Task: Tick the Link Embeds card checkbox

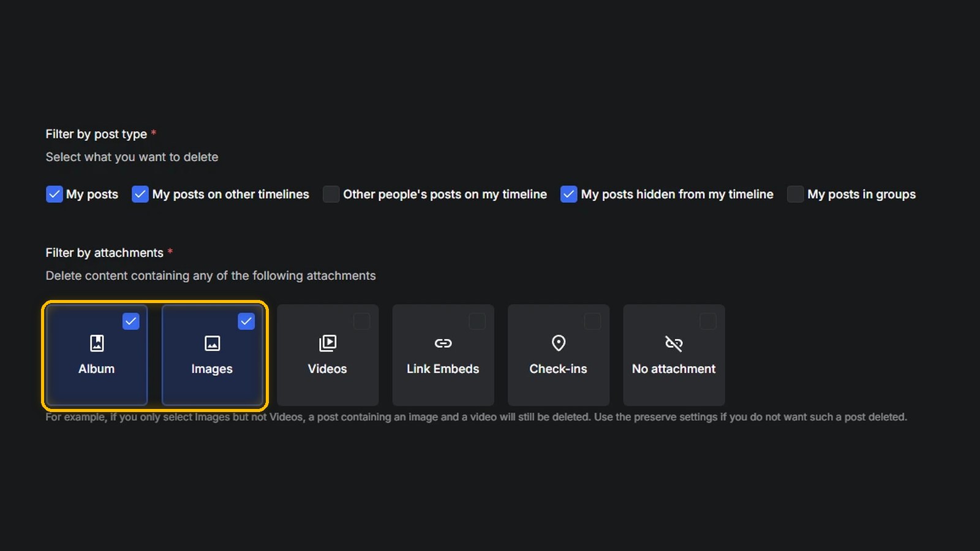Action: 477,321
